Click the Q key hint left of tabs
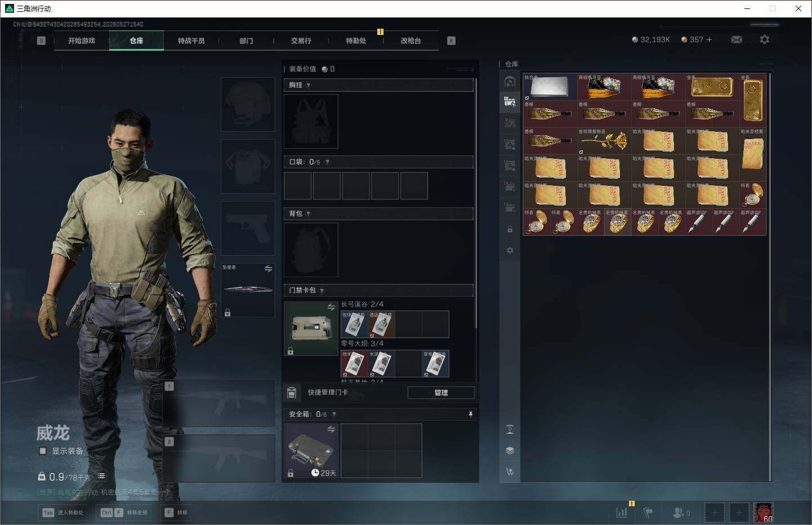The image size is (812, 525). [41, 41]
